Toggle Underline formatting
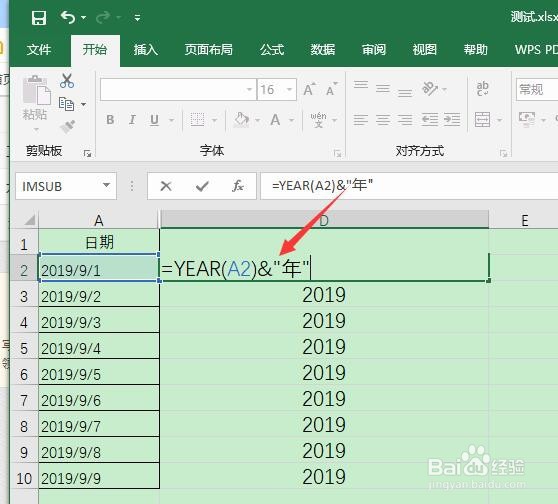 (154, 120)
